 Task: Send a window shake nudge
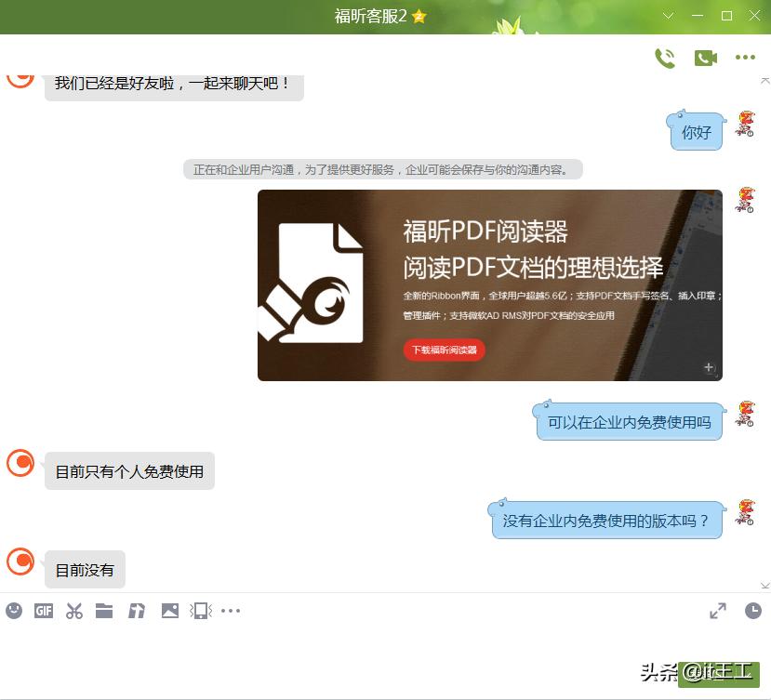coord(200,611)
